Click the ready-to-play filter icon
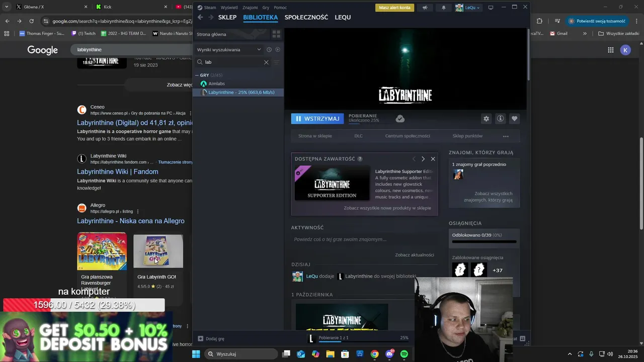 [278, 50]
